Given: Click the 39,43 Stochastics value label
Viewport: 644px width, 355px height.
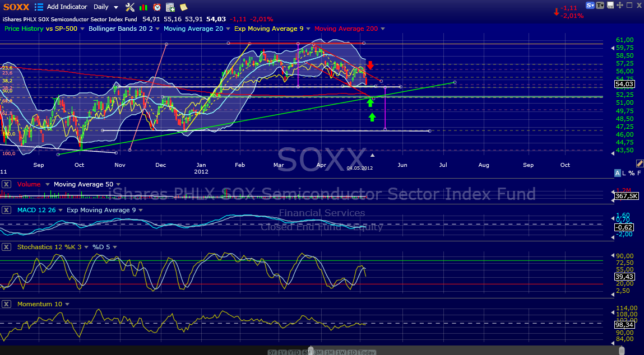Looking at the screenshot, I should point(624,277).
